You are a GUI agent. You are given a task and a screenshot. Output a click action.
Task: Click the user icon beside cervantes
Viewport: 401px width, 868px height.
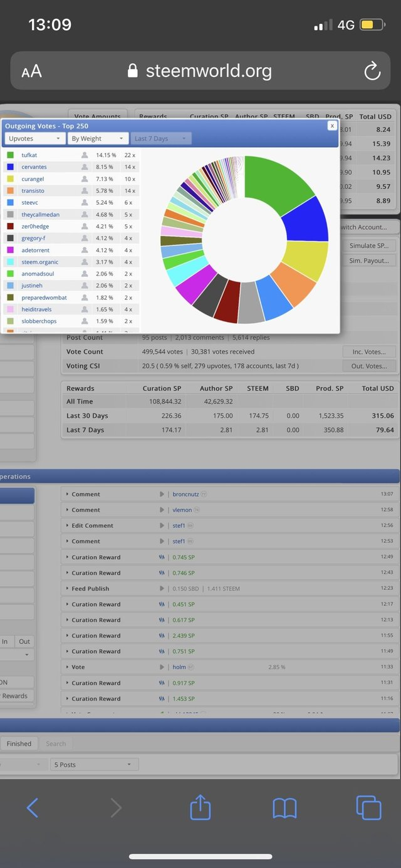tap(85, 167)
